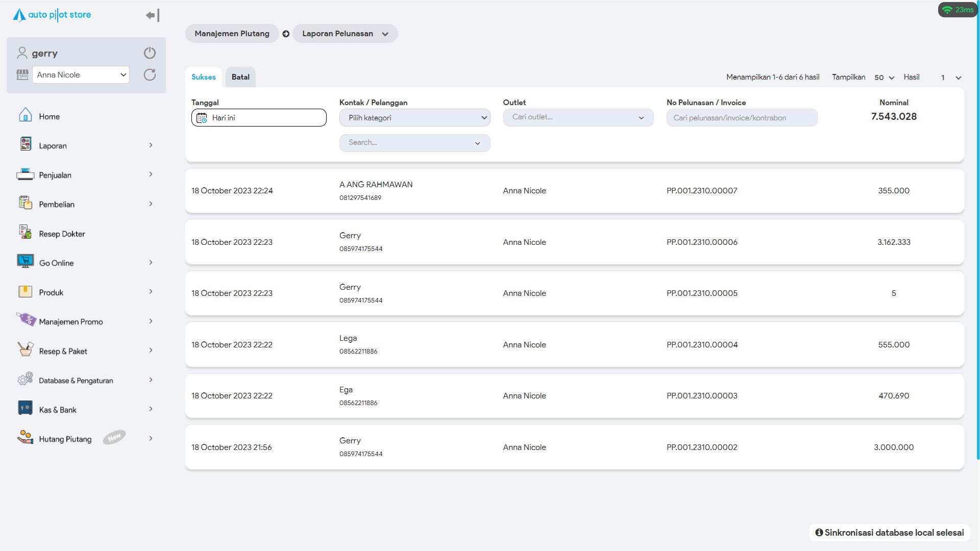
Task: Click the wifi latency indicator
Action: point(958,10)
